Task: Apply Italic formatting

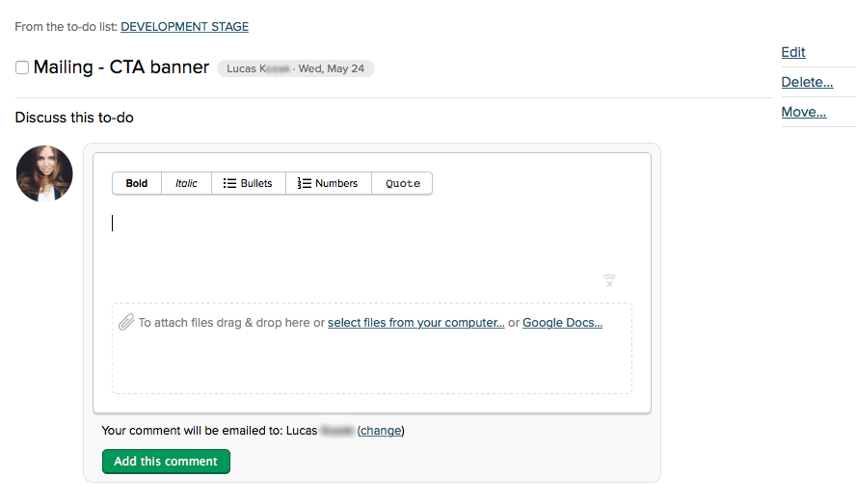Action: point(186,183)
